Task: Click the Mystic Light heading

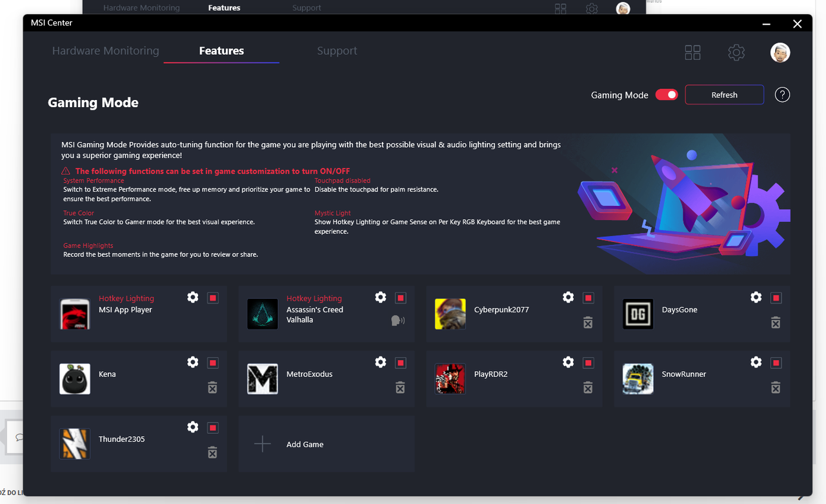Action: [x=333, y=213]
